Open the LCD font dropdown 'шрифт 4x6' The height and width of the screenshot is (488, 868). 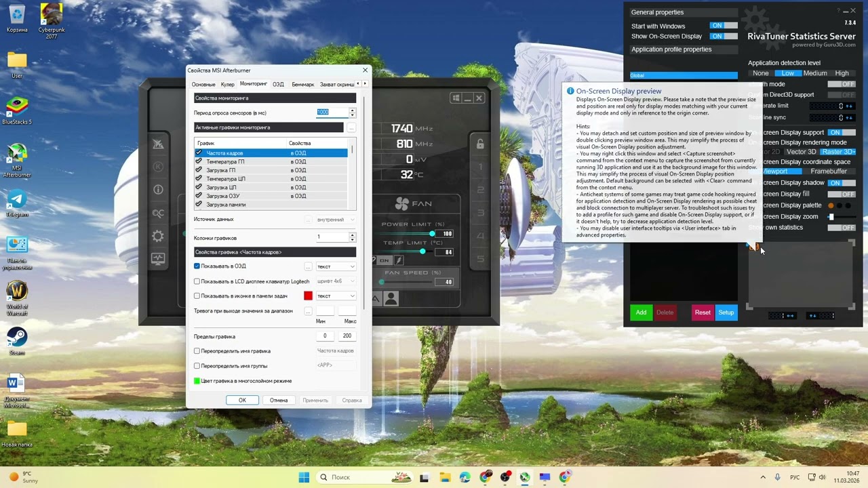tap(336, 281)
